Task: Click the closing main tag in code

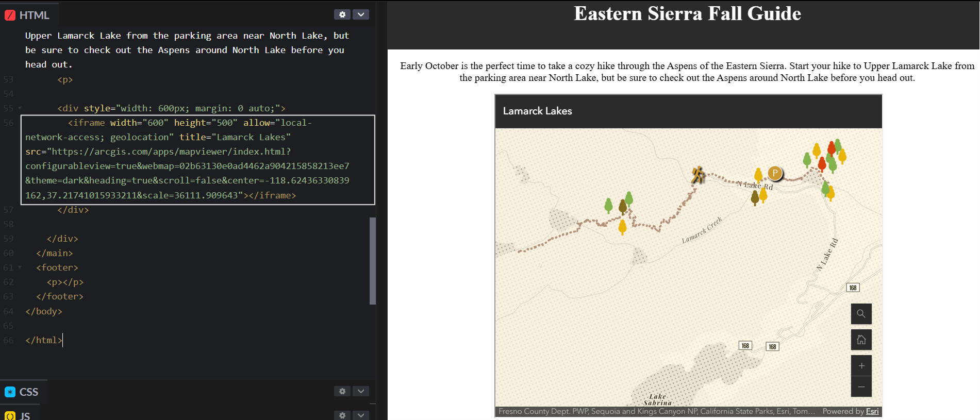Action: [x=55, y=253]
